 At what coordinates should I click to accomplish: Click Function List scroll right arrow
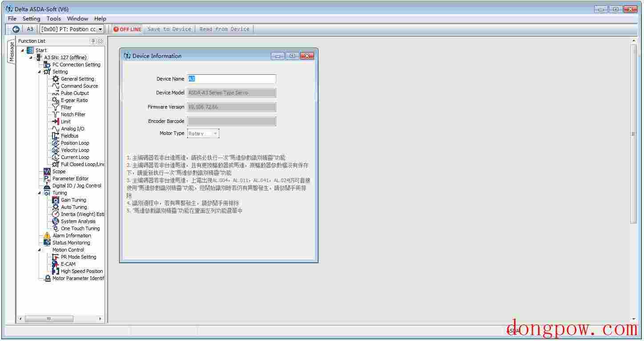100,319
